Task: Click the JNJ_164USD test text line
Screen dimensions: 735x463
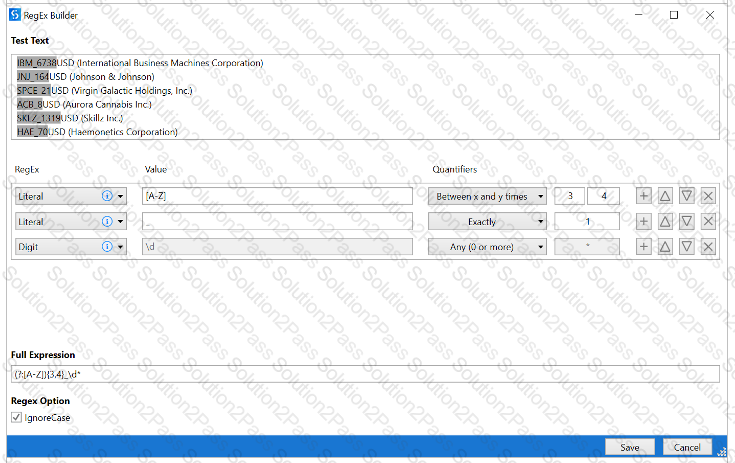Action: [85, 76]
